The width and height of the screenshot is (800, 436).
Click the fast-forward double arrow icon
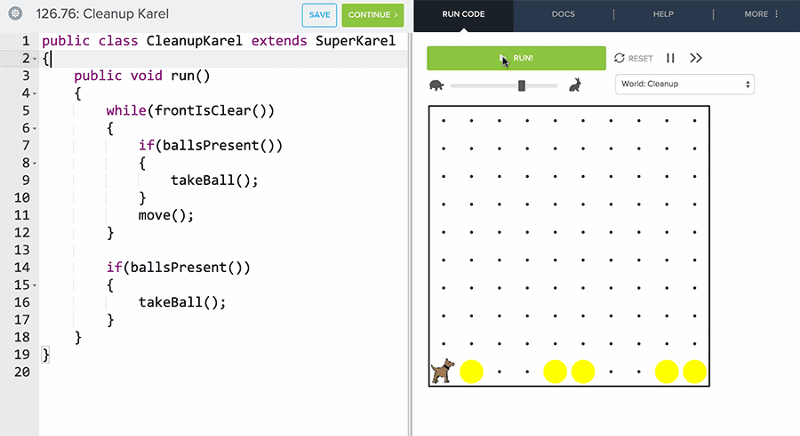click(697, 59)
